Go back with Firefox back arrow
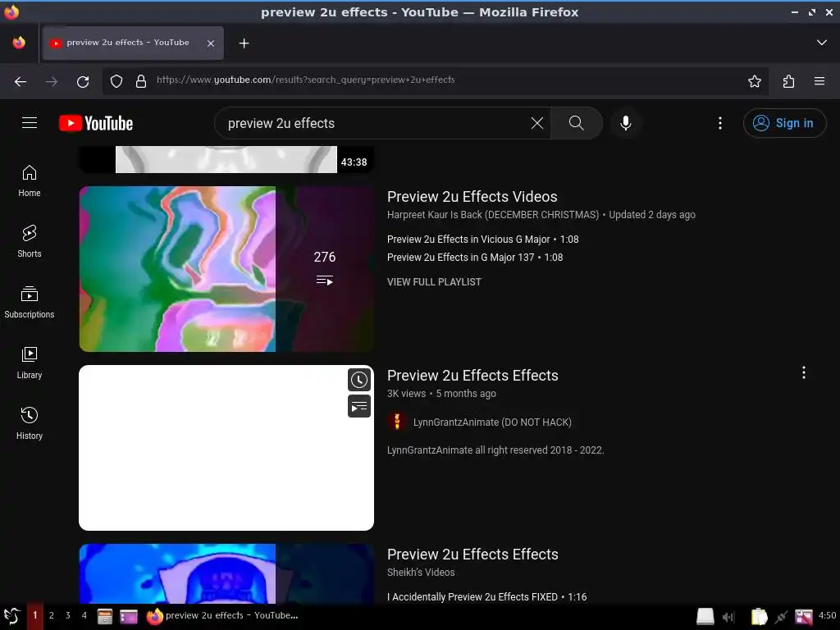 tap(21, 81)
